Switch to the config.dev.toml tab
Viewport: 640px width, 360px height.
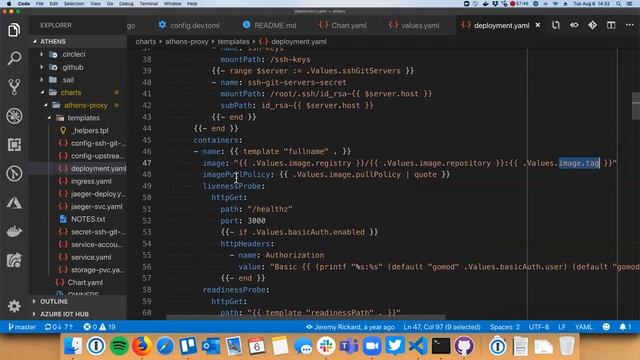[x=189, y=25]
